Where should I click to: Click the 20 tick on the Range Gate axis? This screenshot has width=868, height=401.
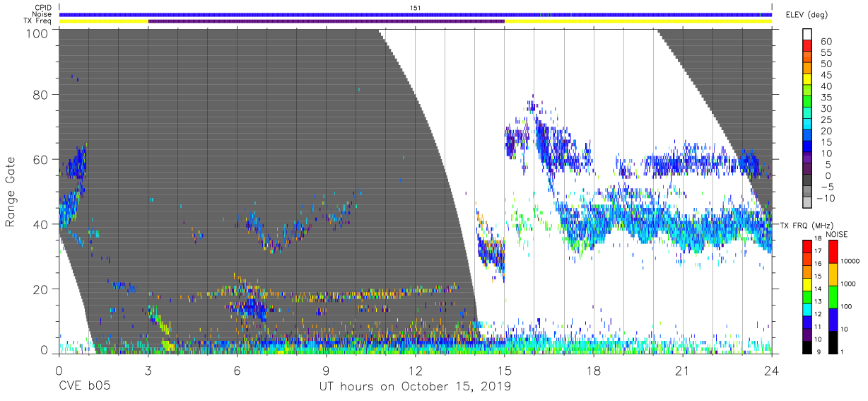point(42,289)
